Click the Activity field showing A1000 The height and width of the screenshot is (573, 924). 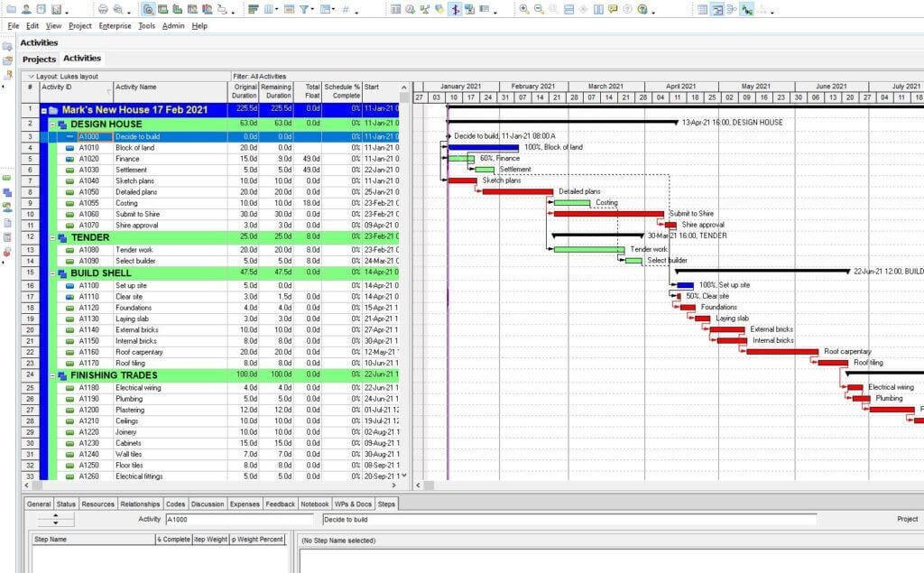tap(226, 519)
